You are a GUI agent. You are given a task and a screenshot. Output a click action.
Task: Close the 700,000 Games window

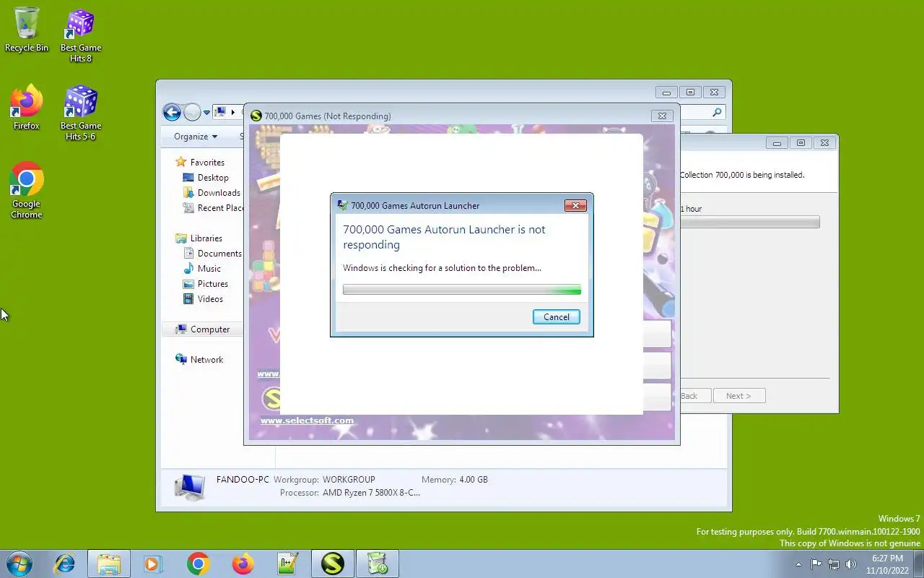tap(662, 116)
